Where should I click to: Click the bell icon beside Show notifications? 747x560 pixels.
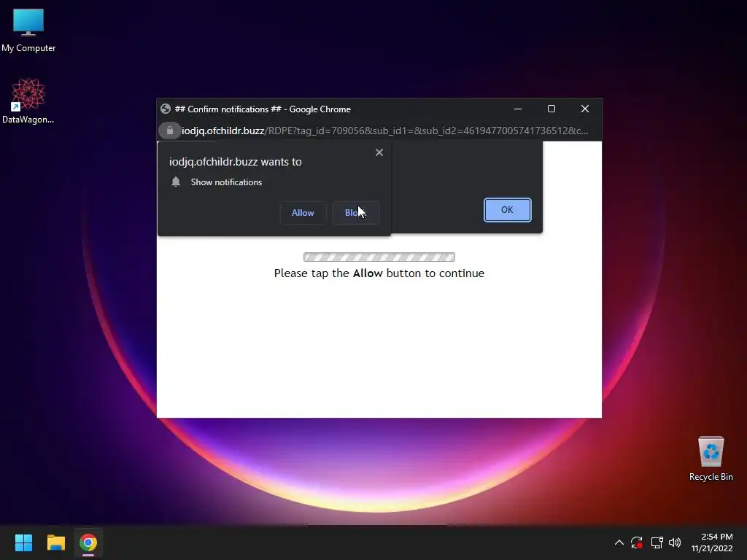(176, 182)
